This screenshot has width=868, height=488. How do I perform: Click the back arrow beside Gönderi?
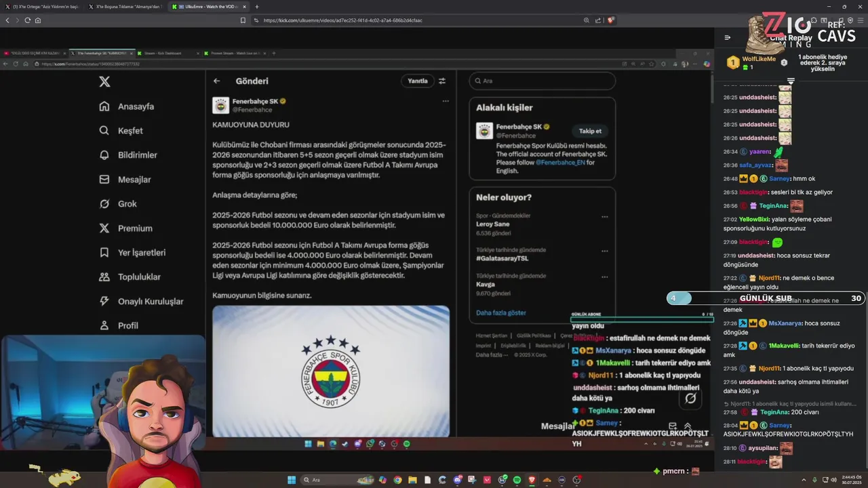[217, 81]
